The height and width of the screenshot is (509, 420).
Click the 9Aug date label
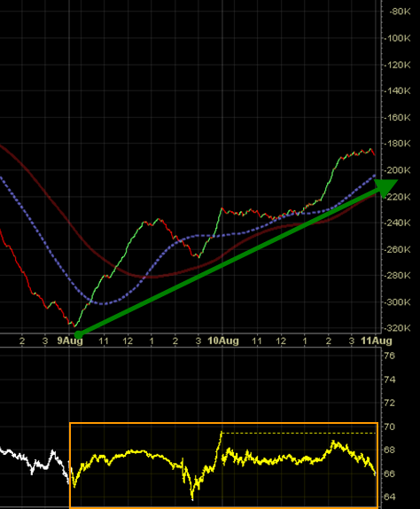click(x=70, y=341)
